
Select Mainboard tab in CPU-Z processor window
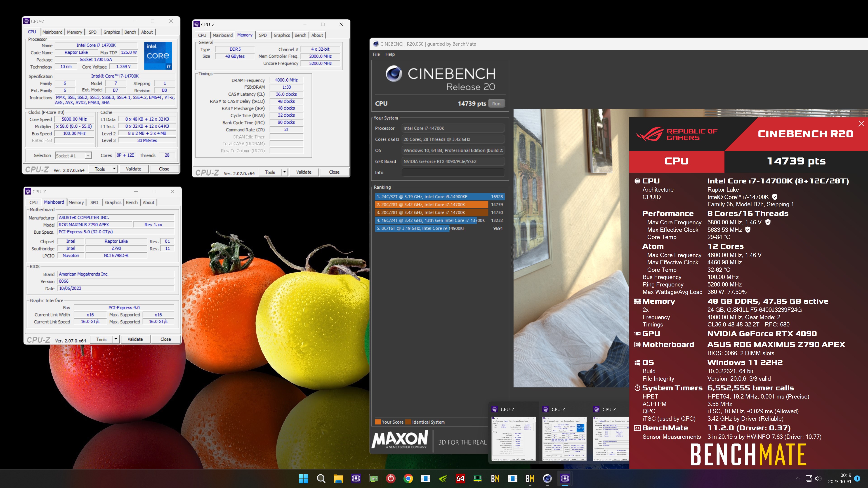[x=52, y=32]
